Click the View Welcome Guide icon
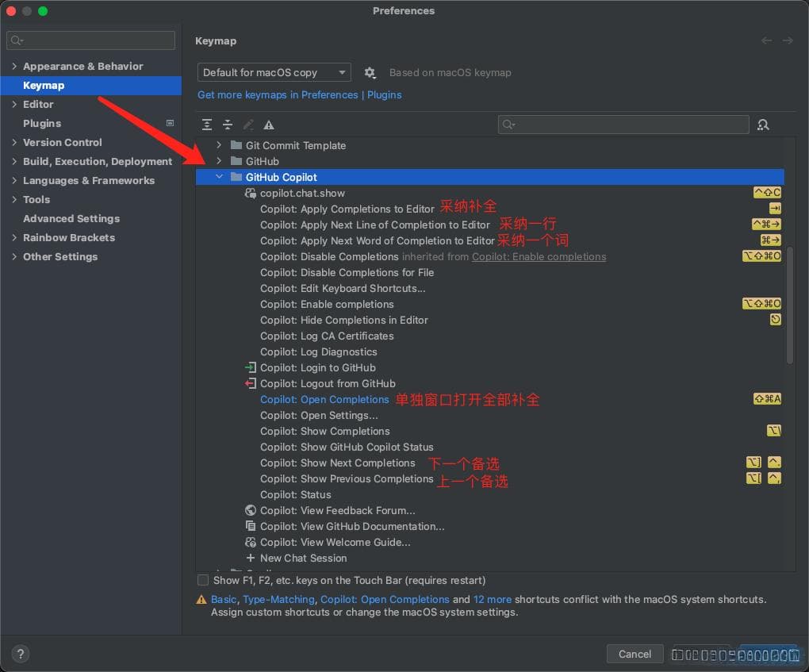 click(x=250, y=542)
